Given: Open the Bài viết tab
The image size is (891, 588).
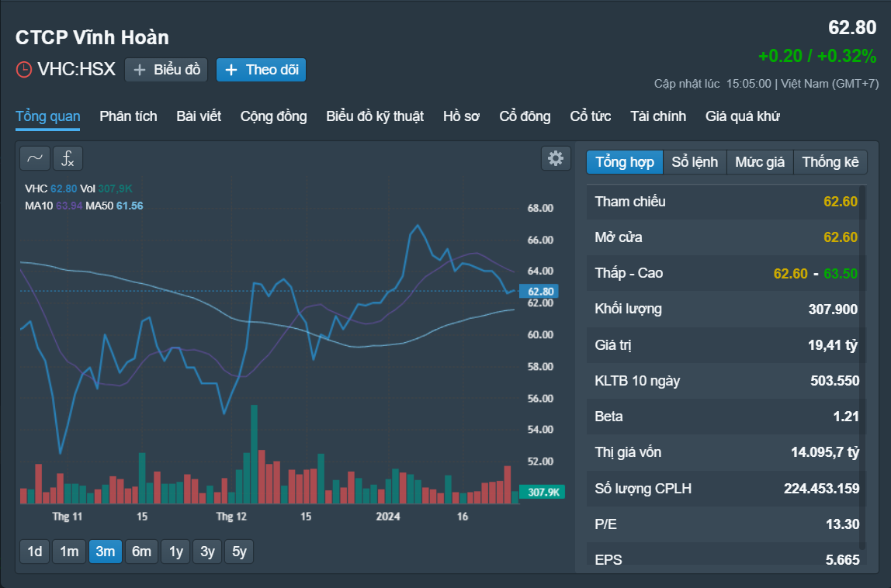Looking at the screenshot, I should tap(199, 116).
